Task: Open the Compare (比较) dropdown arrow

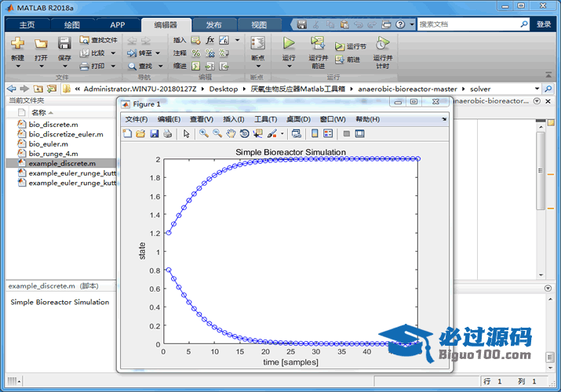Action: [x=113, y=53]
